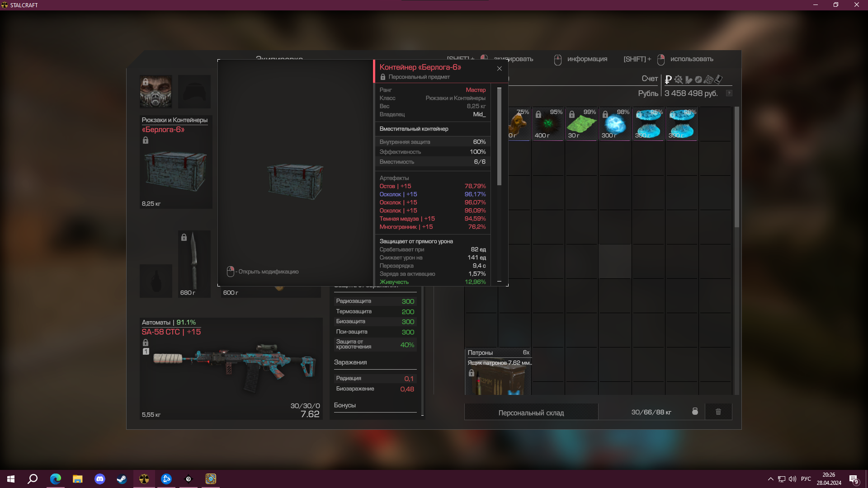
Task: Open the Персональный склад button
Action: pos(531,413)
